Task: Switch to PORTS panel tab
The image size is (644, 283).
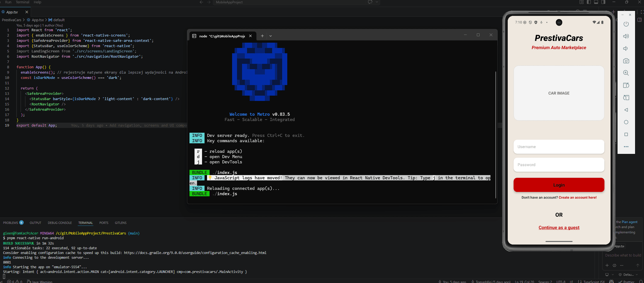Action: 104,223
